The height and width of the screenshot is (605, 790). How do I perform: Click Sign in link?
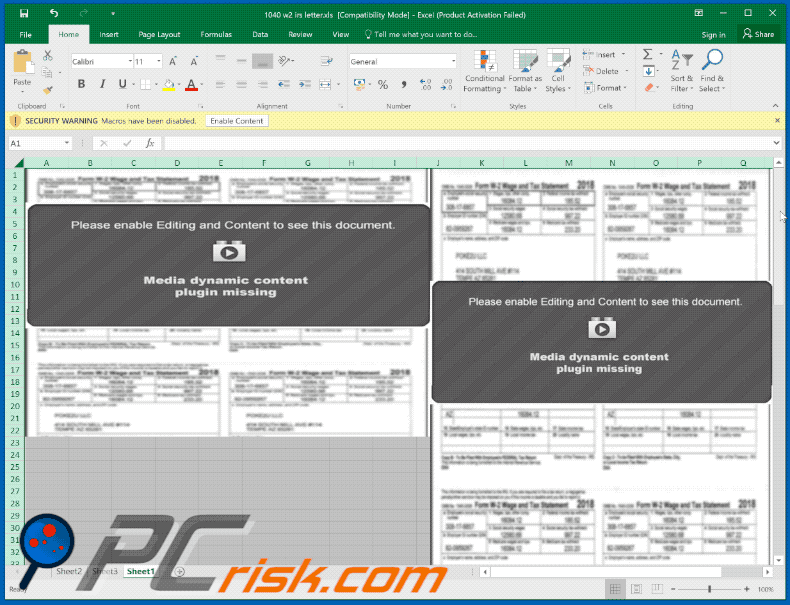pyautogui.click(x=713, y=35)
